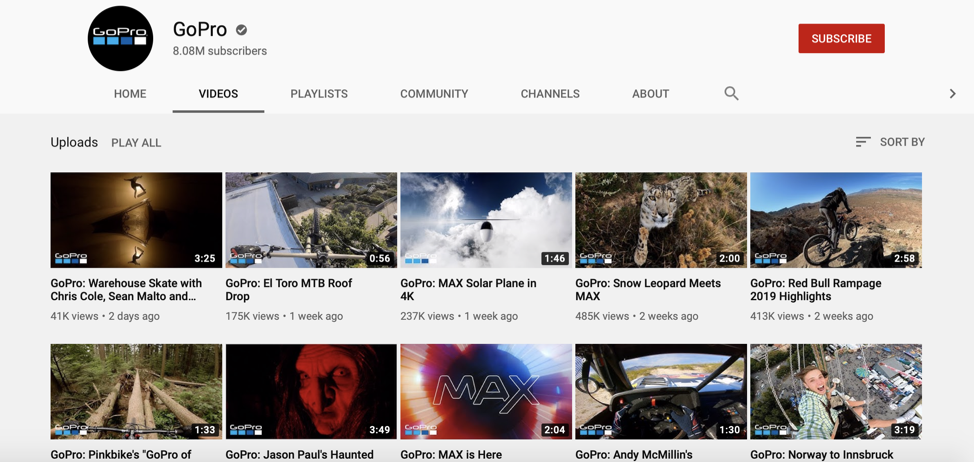
Task: Select the Videos tab
Action: click(x=218, y=94)
